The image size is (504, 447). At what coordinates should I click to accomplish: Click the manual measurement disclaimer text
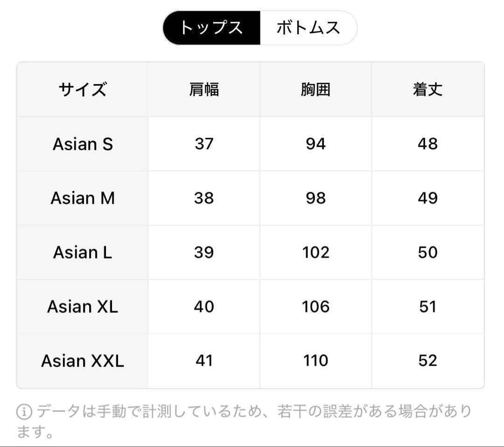click(x=252, y=412)
